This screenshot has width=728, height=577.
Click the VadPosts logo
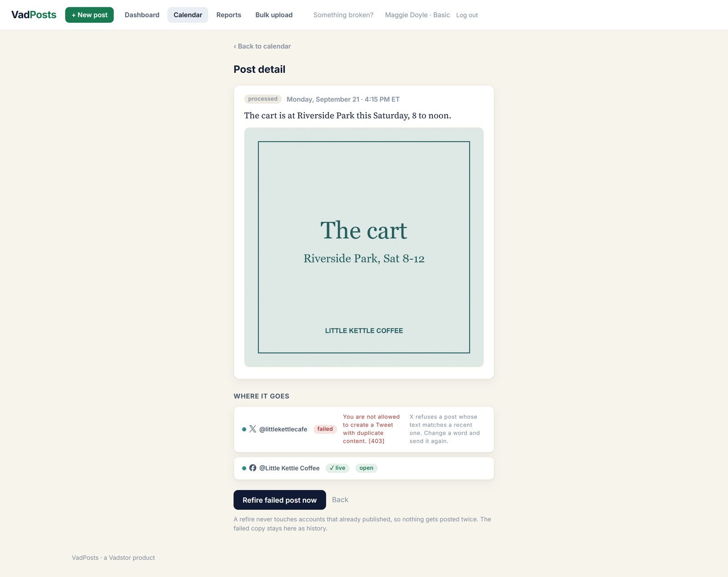click(x=34, y=15)
